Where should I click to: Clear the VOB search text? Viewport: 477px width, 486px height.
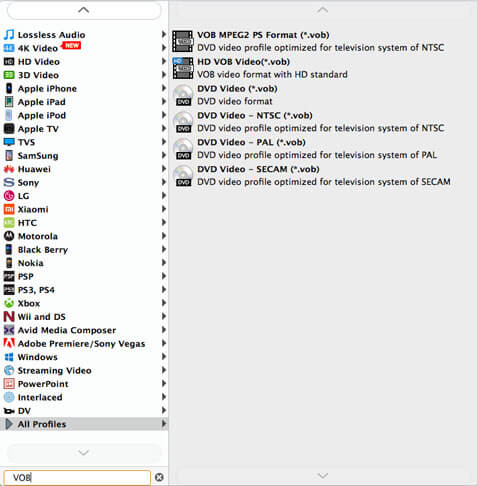(159, 477)
